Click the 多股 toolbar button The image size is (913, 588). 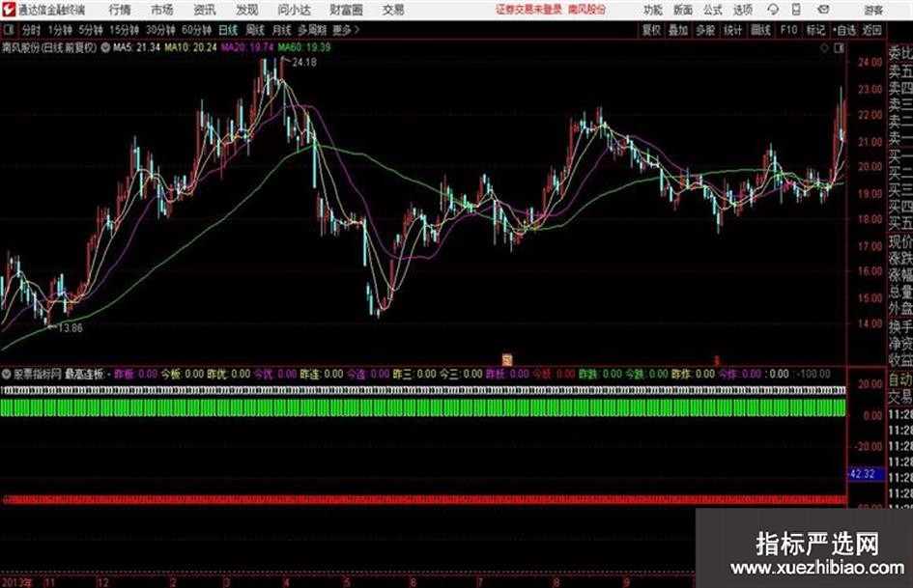point(705,30)
